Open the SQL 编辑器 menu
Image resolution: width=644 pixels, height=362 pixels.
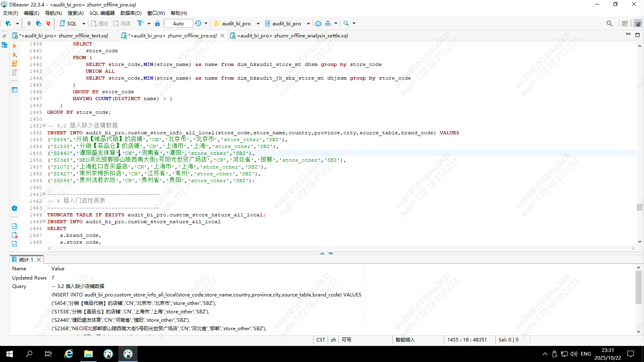102,13
